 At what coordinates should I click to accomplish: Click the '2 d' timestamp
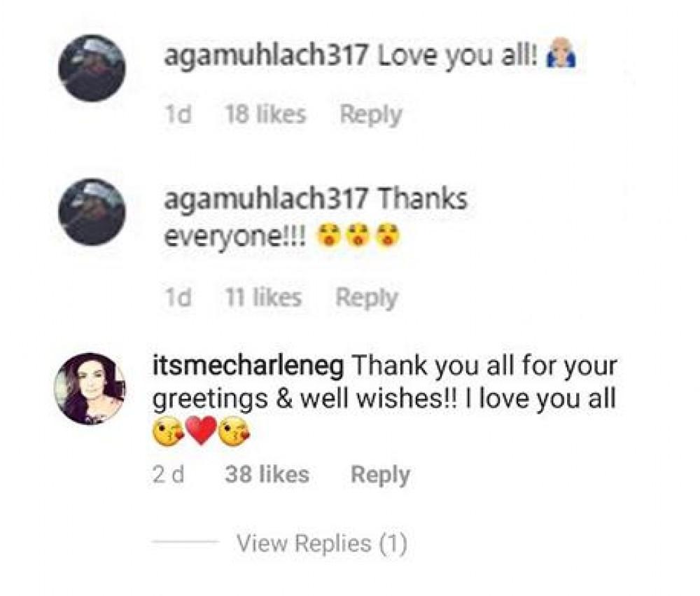(168, 474)
